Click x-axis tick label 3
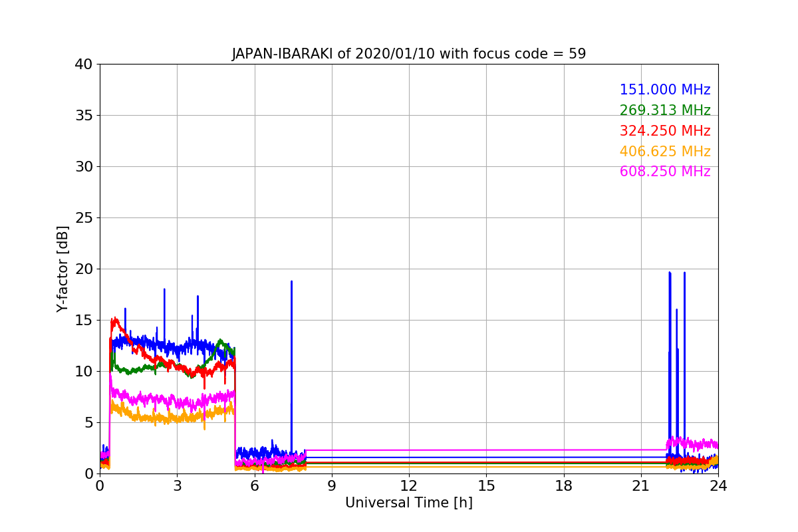 click(177, 486)
